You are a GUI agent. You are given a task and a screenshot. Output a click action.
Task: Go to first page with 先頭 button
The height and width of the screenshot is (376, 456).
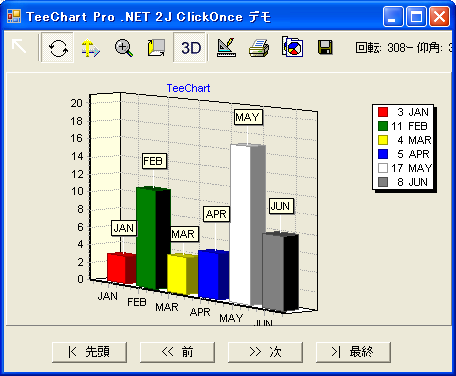tap(89, 352)
